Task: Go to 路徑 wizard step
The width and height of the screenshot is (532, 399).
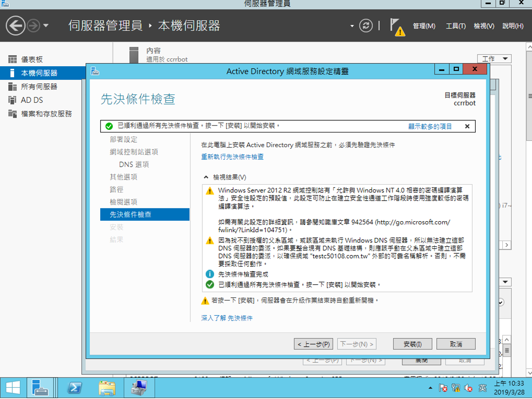Action: [x=116, y=190]
